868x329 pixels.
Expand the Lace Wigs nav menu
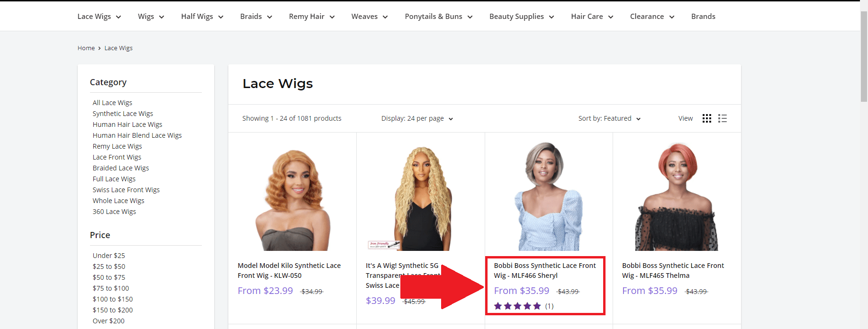coord(99,17)
